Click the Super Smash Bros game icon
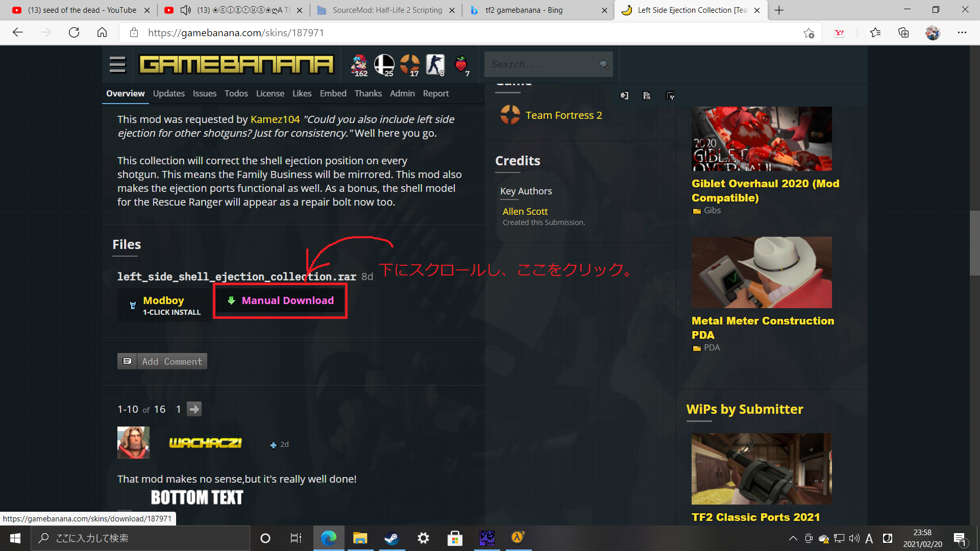The width and height of the screenshot is (980, 551). click(384, 64)
